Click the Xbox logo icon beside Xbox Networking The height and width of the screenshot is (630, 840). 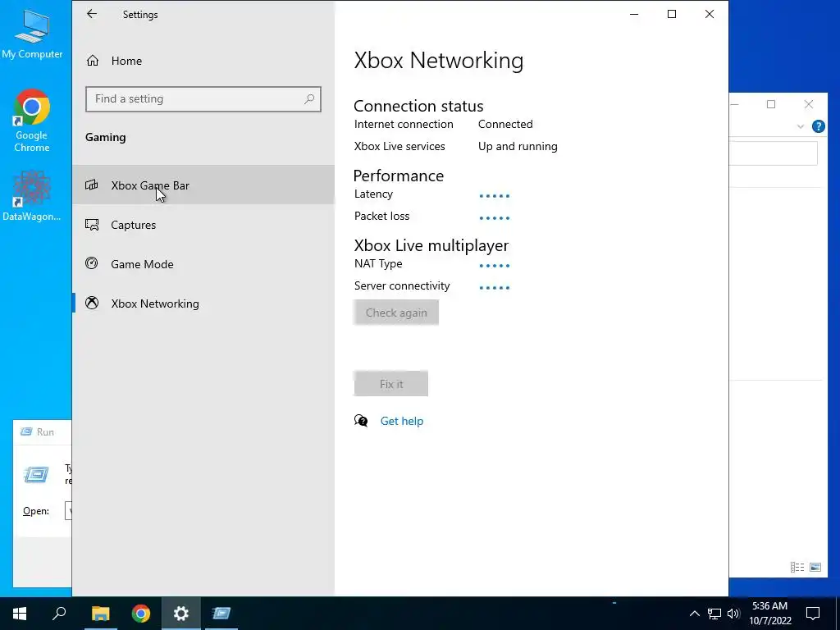pyautogui.click(x=92, y=304)
